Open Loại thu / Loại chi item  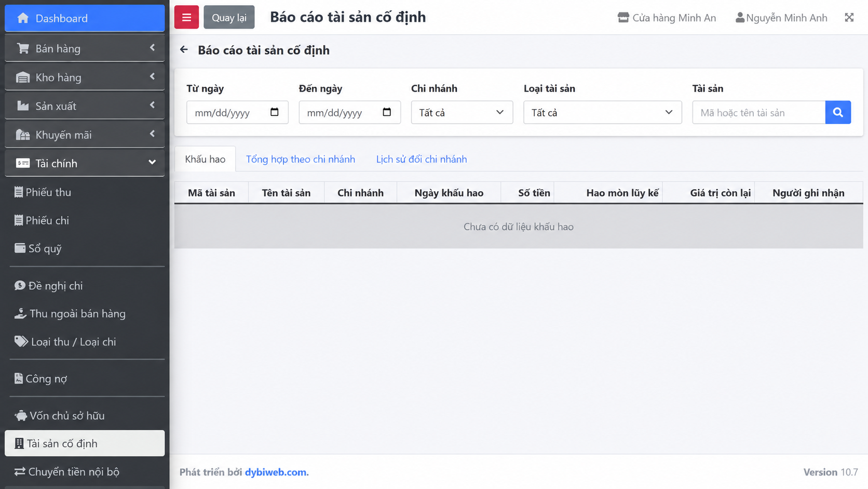pyautogui.click(x=85, y=342)
